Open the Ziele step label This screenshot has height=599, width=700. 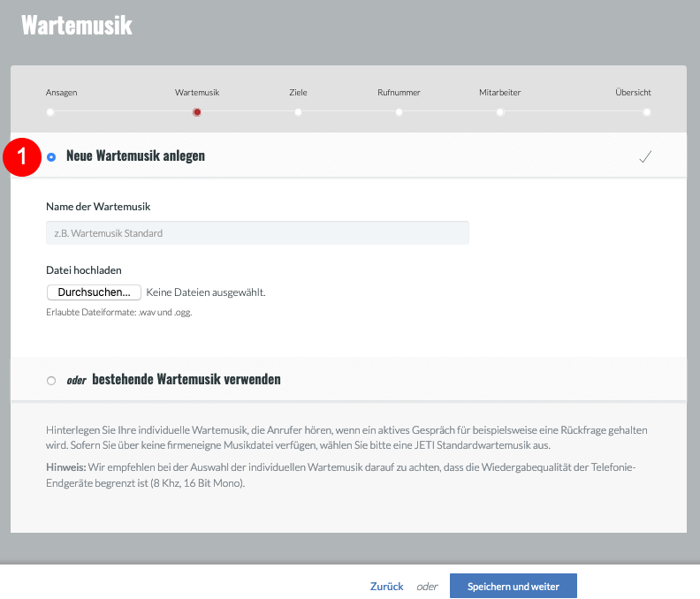298,93
